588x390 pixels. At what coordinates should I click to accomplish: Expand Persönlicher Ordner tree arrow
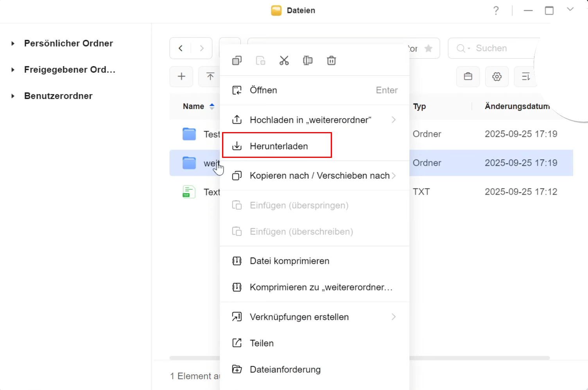tap(13, 43)
